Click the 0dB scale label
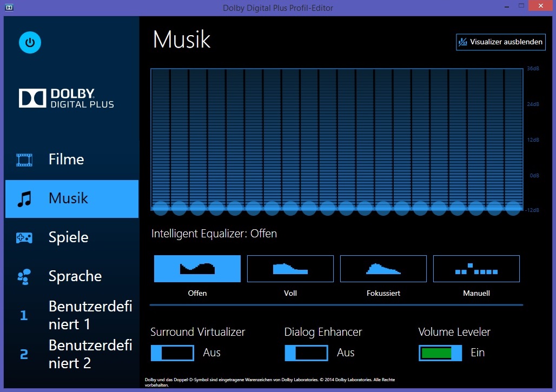556x392 pixels. pyautogui.click(x=534, y=175)
